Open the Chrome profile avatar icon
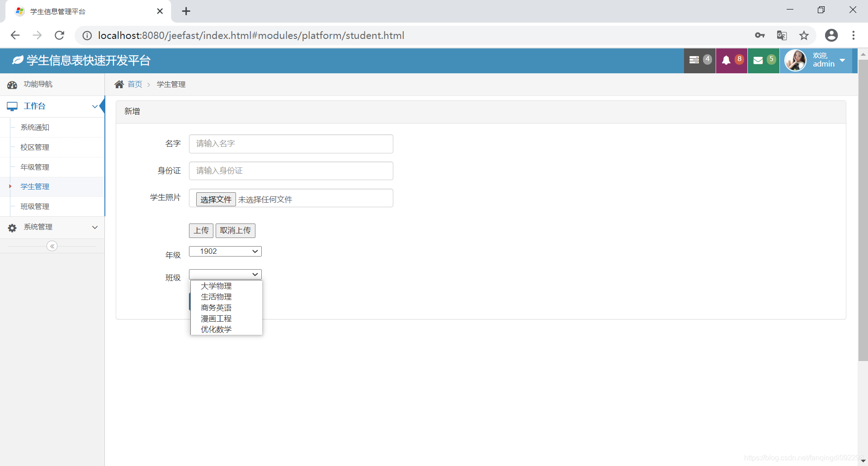This screenshot has width=868, height=466. [831, 35]
